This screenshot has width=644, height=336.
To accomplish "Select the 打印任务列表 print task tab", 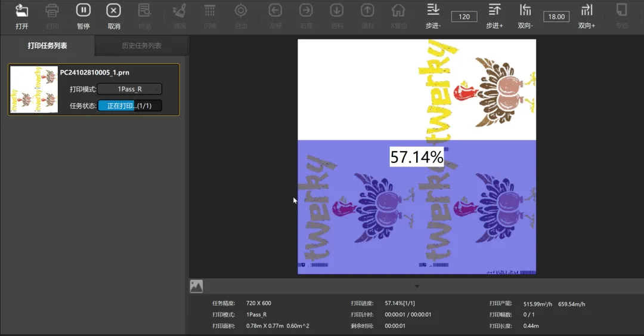I will point(47,46).
